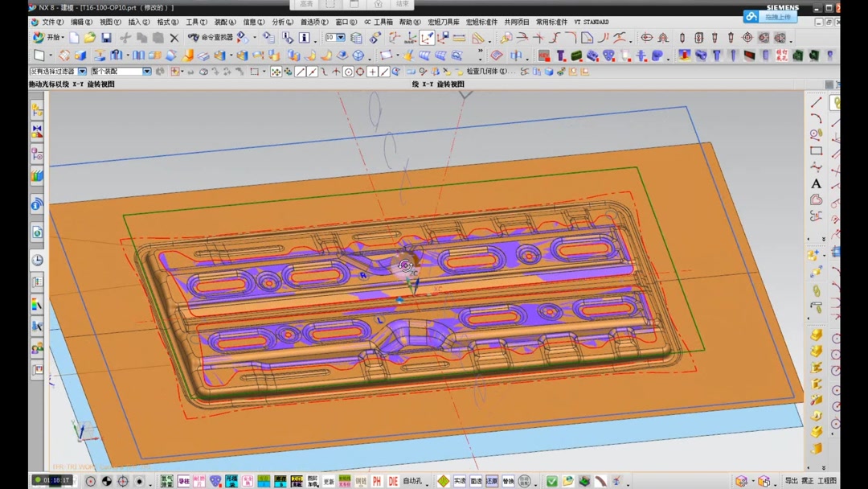Open the History clock icon in resource bar
The width and height of the screenshot is (868, 489).
(37, 260)
